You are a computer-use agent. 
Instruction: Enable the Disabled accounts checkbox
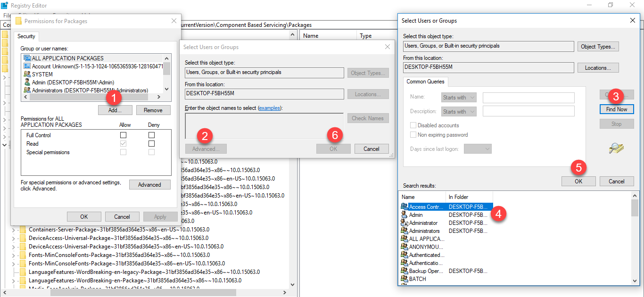point(413,125)
